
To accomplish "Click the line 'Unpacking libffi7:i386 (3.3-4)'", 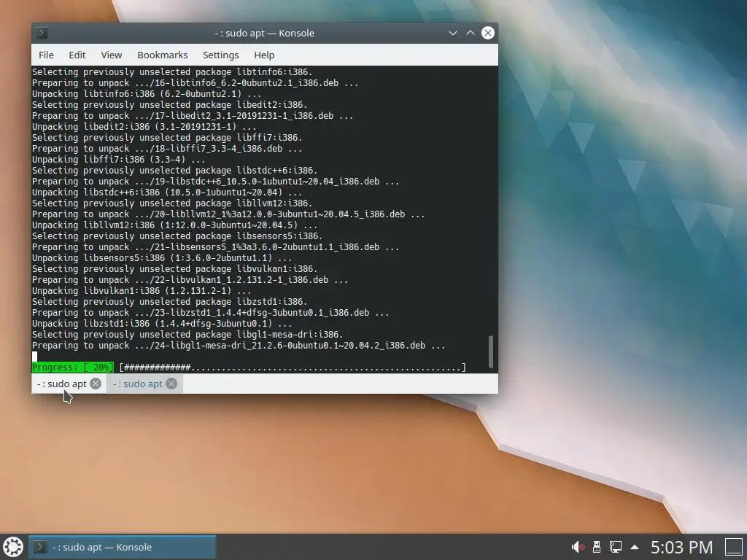I will [x=119, y=160].
